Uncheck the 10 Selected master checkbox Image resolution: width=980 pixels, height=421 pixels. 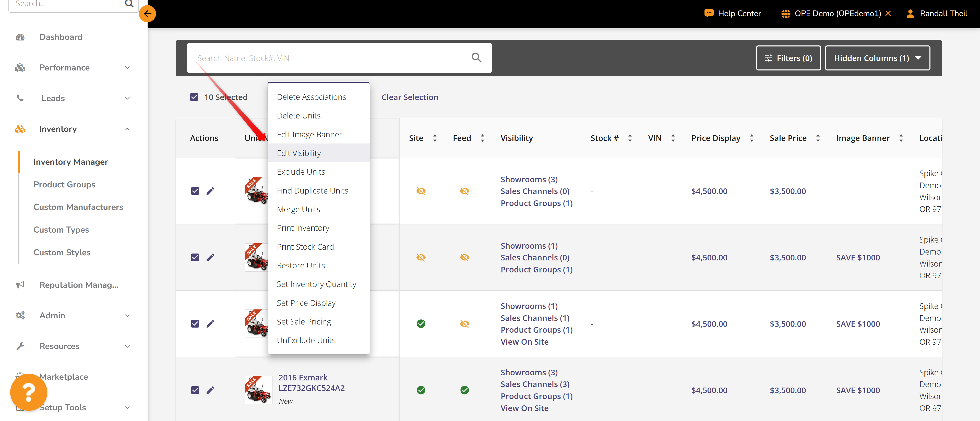pyautogui.click(x=194, y=97)
